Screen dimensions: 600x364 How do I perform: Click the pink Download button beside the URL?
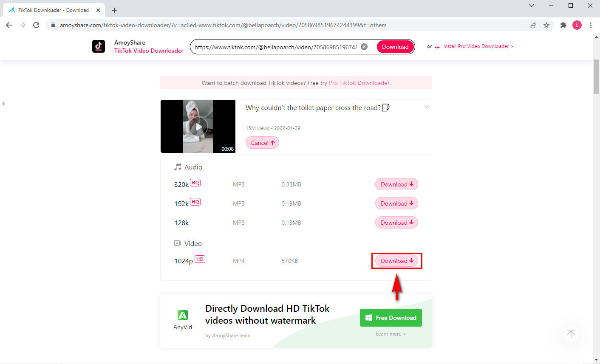pos(395,46)
